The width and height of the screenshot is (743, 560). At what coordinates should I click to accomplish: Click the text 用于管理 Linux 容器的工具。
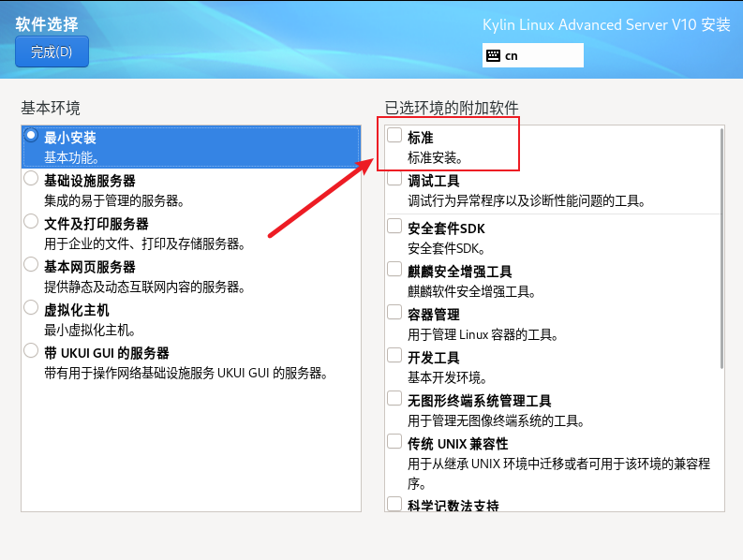(x=483, y=335)
